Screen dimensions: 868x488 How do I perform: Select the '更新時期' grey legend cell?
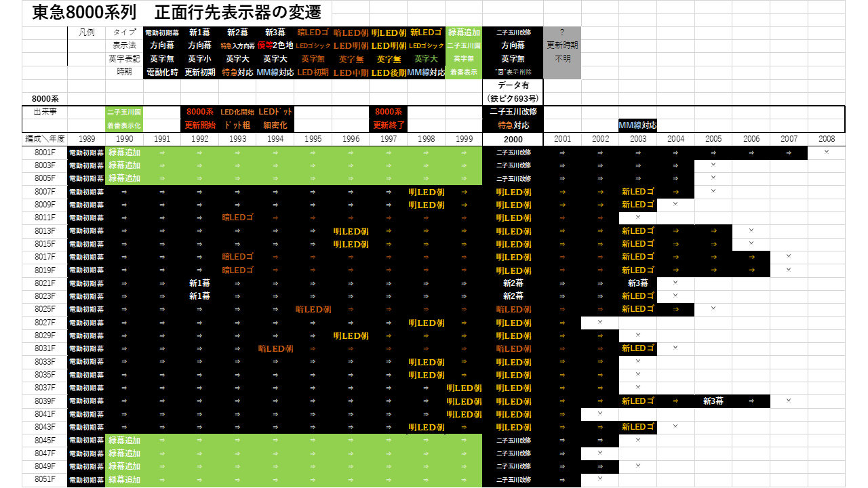(x=562, y=45)
